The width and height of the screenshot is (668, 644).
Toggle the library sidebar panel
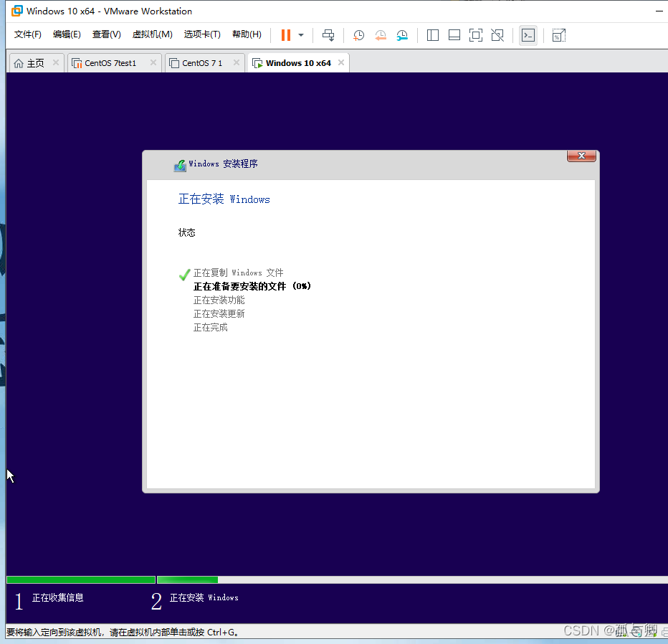click(433, 35)
